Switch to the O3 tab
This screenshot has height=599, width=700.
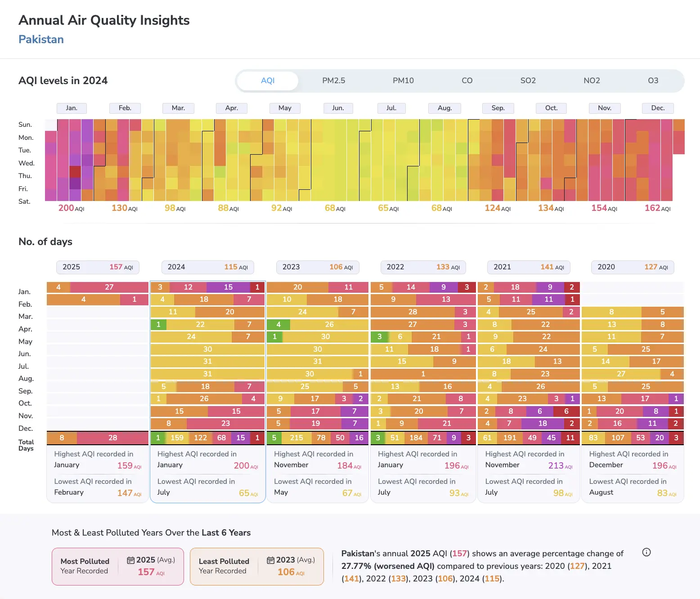click(653, 80)
